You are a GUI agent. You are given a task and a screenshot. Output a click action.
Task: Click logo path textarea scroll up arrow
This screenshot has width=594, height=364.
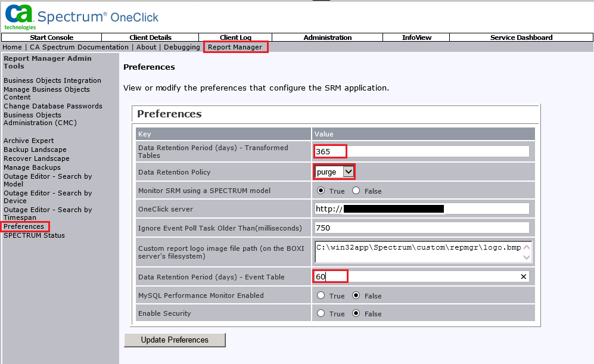pos(527,247)
